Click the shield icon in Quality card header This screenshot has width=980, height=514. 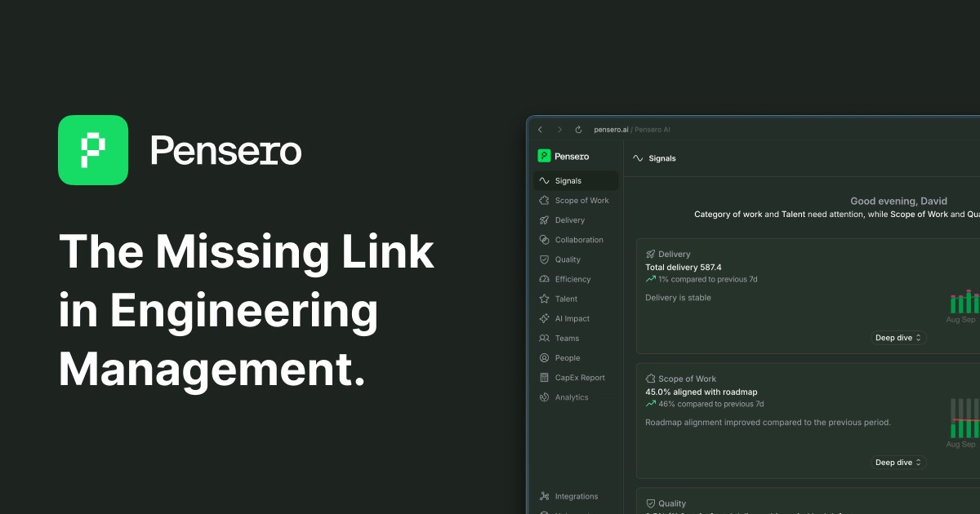point(651,503)
